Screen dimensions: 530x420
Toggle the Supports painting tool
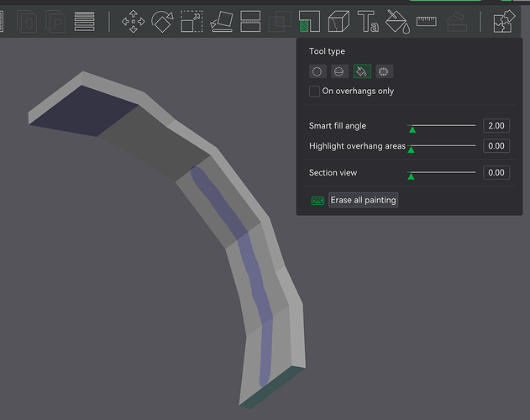pos(309,22)
